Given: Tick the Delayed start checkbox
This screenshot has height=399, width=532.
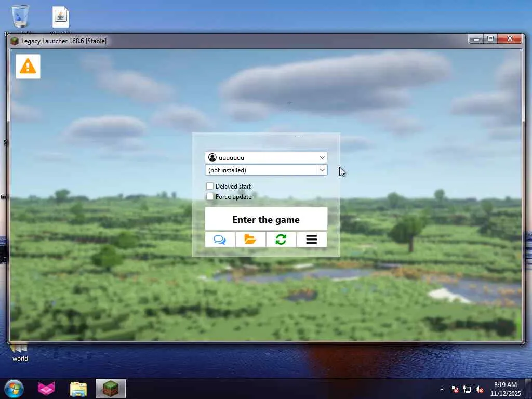Looking at the screenshot, I should coord(210,187).
